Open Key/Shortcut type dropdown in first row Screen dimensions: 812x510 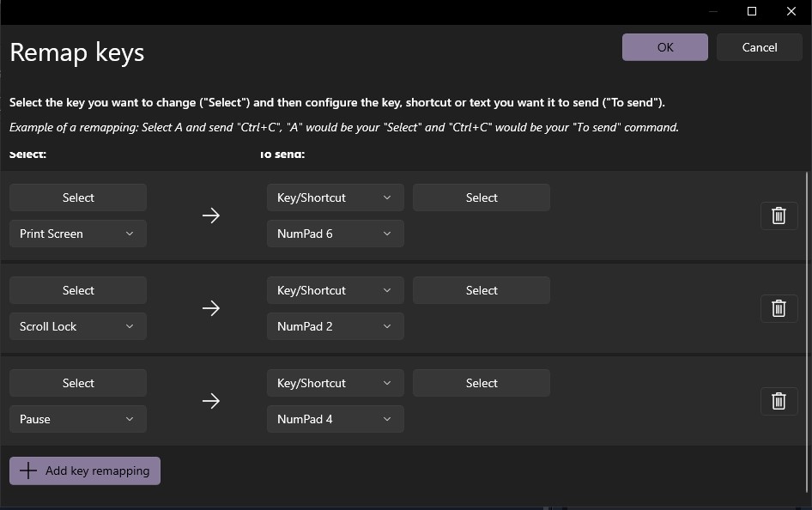335,197
